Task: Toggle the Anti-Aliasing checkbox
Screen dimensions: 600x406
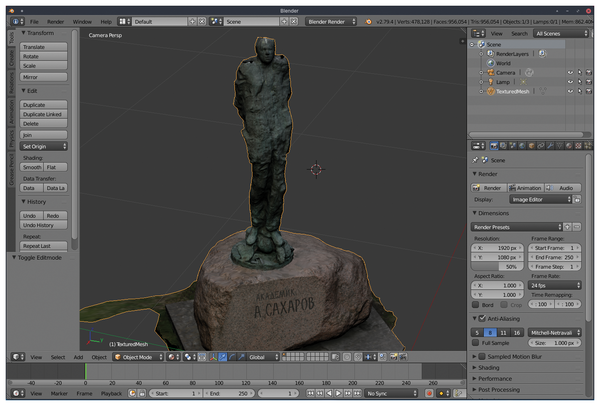Action: click(482, 318)
